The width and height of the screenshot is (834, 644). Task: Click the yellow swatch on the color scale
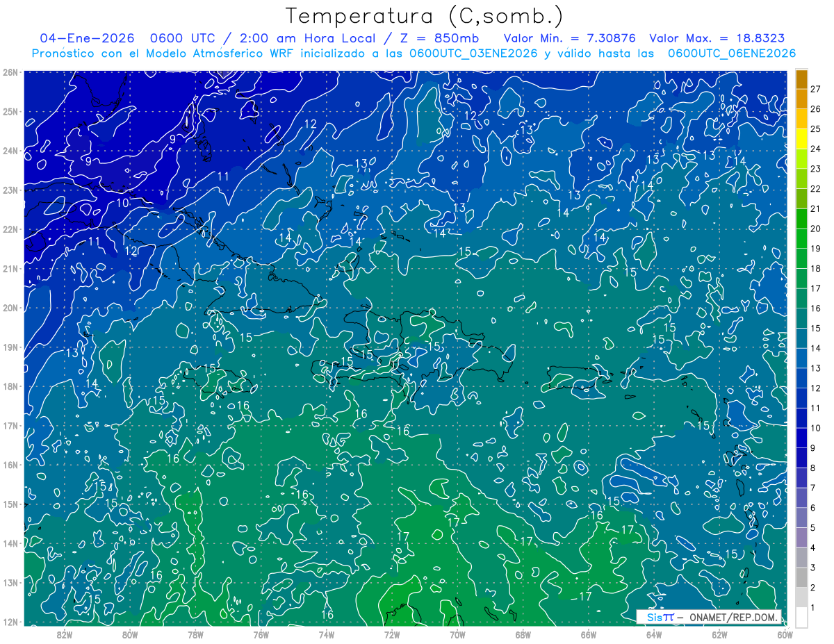click(801, 139)
